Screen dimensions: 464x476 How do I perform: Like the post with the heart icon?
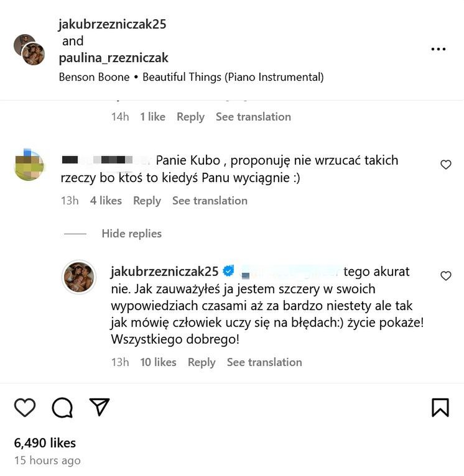coord(25,407)
